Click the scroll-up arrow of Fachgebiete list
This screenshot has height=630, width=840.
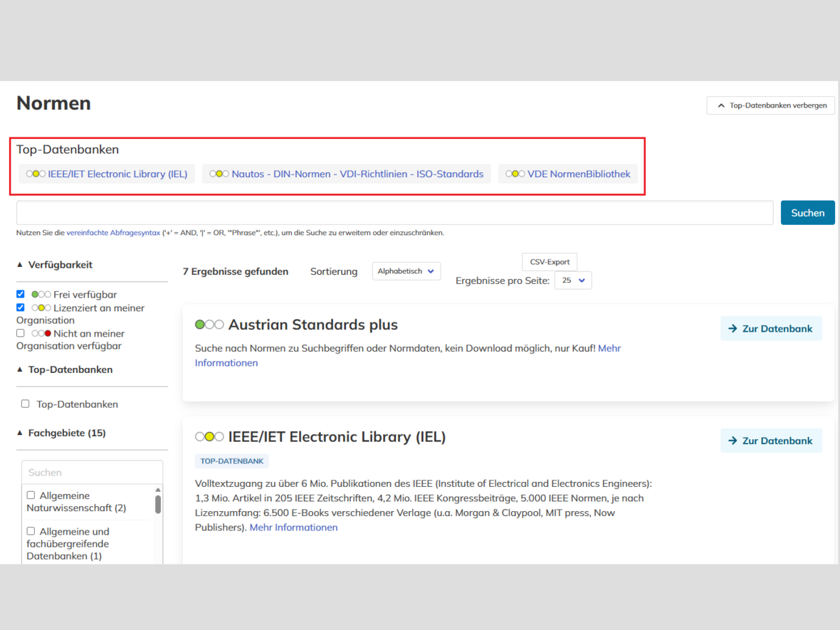point(158,490)
